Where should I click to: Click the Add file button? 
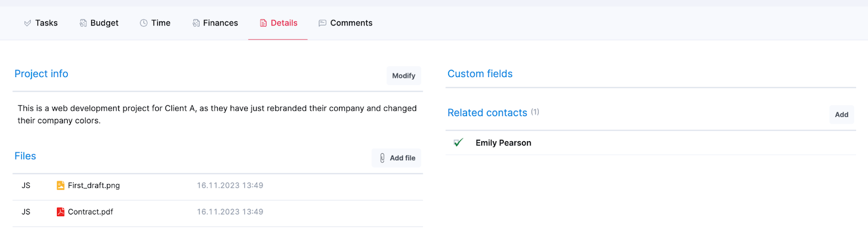click(x=397, y=158)
